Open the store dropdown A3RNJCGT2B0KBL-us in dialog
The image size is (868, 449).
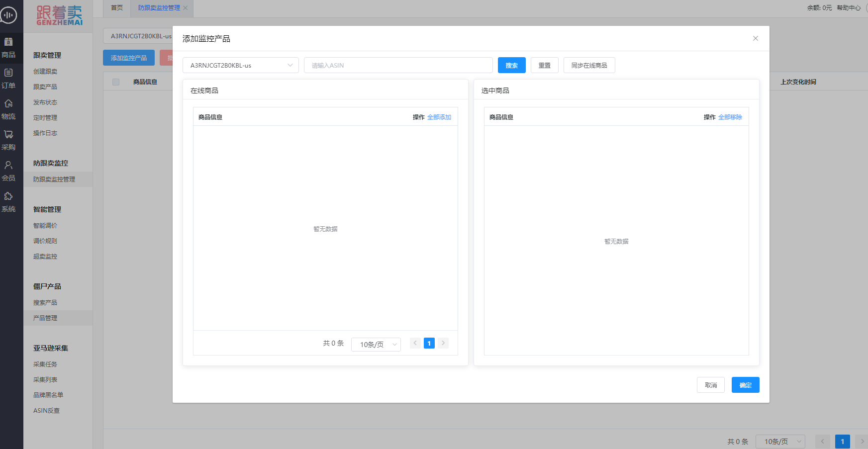click(241, 65)
